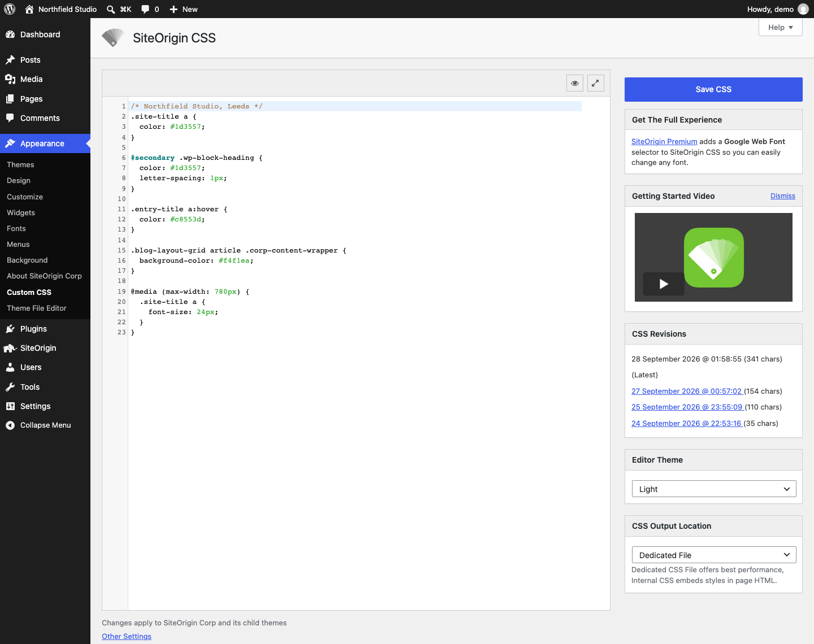The image size is (814, 644).
Task: Click the Pages icon in sidebar
Action: coord(10,99)
